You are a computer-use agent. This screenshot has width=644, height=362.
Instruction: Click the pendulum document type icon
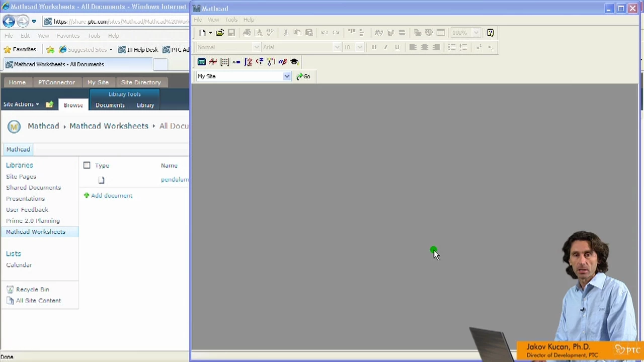(x=101, y=180)
